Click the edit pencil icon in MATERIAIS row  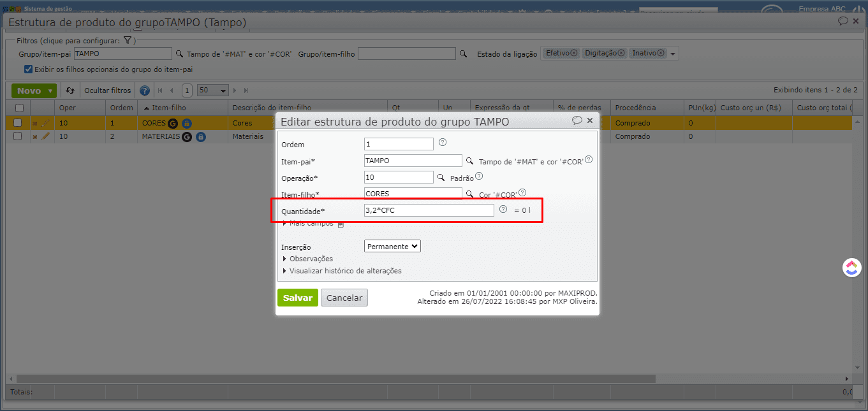(45, 136)
